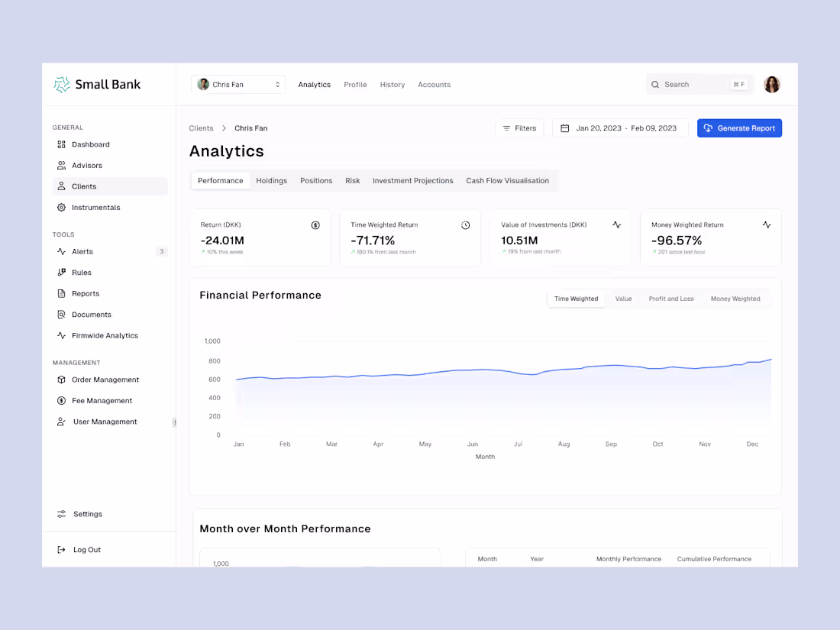Click the Generate Report button
Viewport: 840px width, 630px height.
tap(739, 128)
